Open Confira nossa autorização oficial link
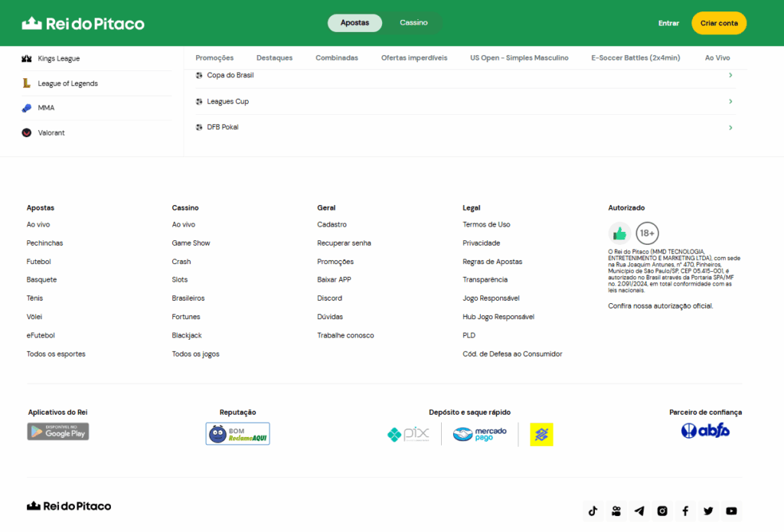 pyautogui.click(x=661, y=306)
